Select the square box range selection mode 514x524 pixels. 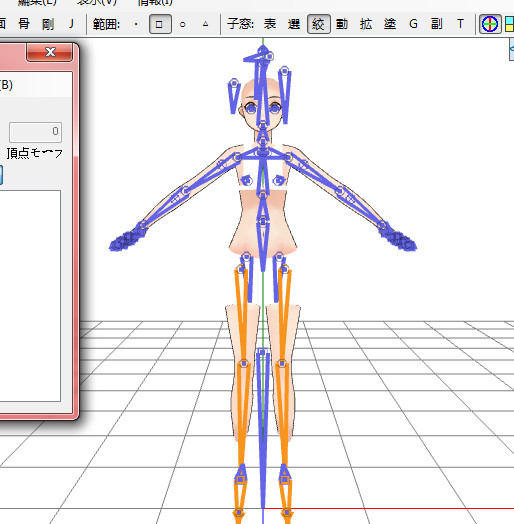tap(160, 24)
